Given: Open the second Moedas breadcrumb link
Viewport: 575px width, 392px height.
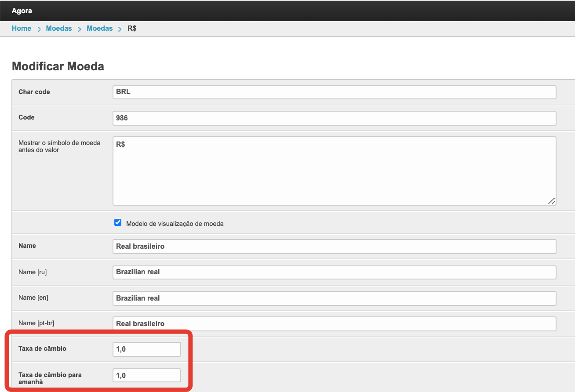Looking at the screenshot, I should point(100,29).
